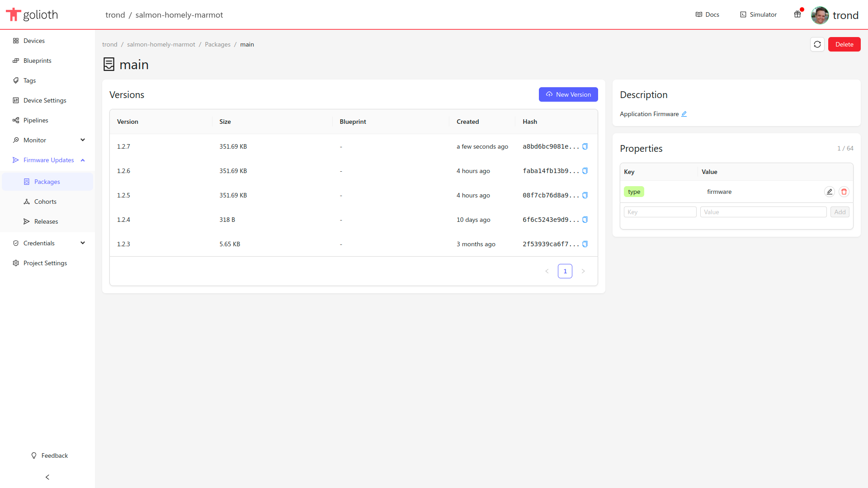868x488 pixels.
Task: Edit the Application Firmware description
Action: [684, 114]
